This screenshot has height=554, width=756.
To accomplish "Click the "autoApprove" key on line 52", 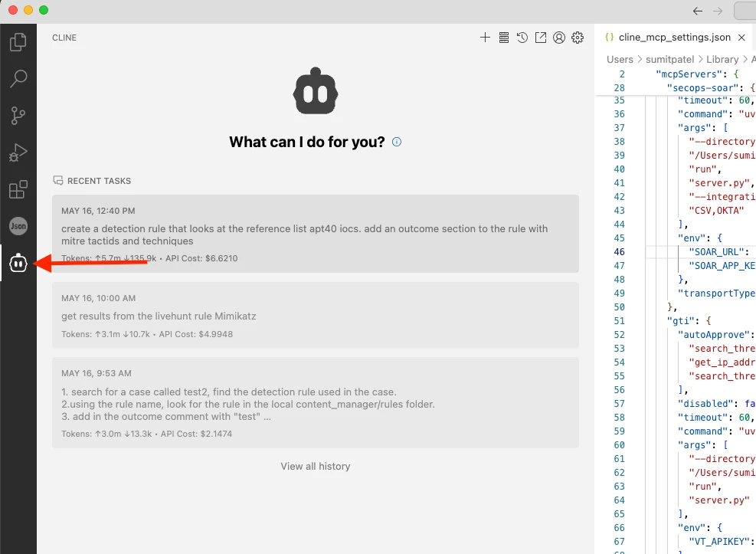I will coord(714,335).
